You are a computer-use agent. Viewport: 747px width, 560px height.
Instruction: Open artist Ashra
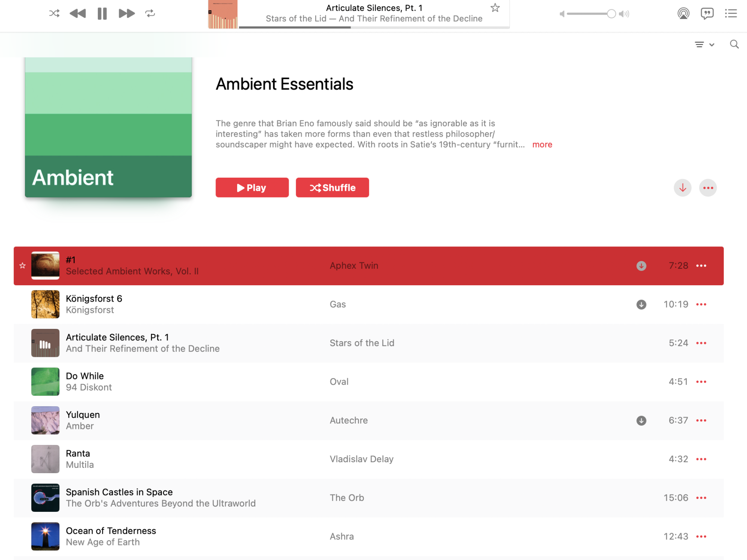(x=342, y=536)
